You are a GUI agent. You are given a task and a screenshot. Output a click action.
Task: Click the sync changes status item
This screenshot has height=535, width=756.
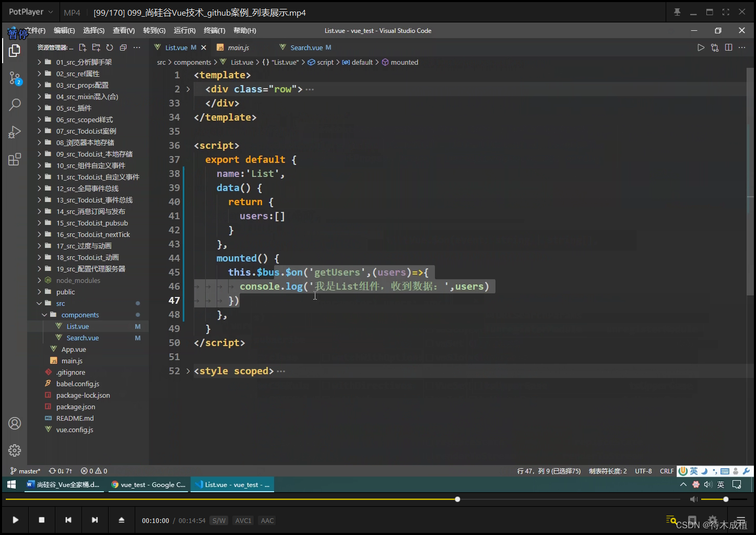[x=61, y=471]
